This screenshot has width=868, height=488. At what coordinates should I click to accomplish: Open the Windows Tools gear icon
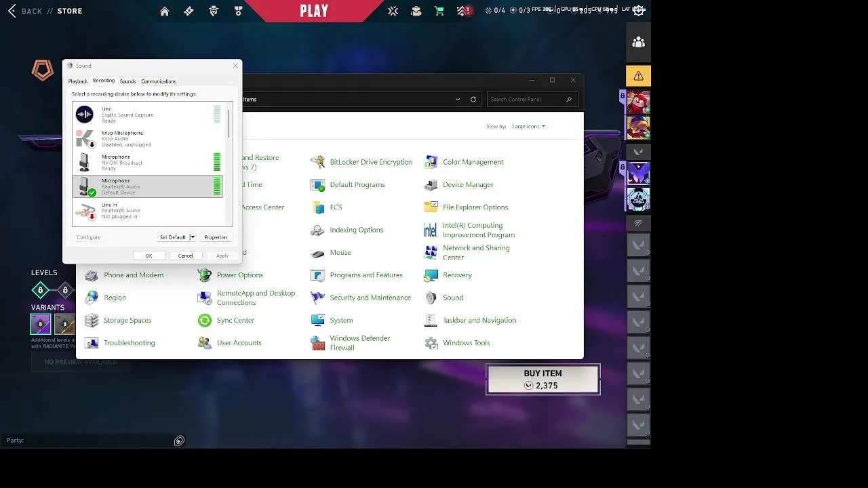[431, 343]
